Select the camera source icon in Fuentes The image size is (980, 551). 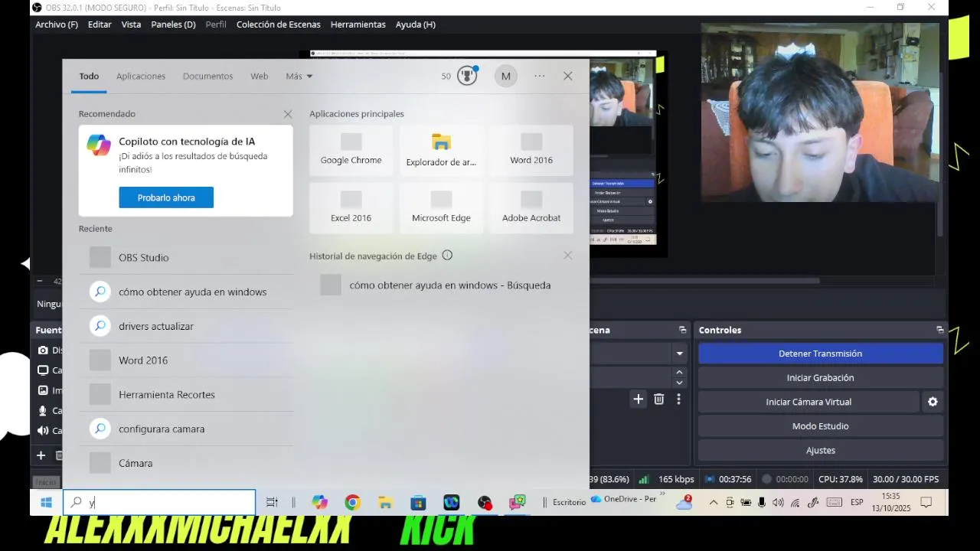[x=44, y=350]
